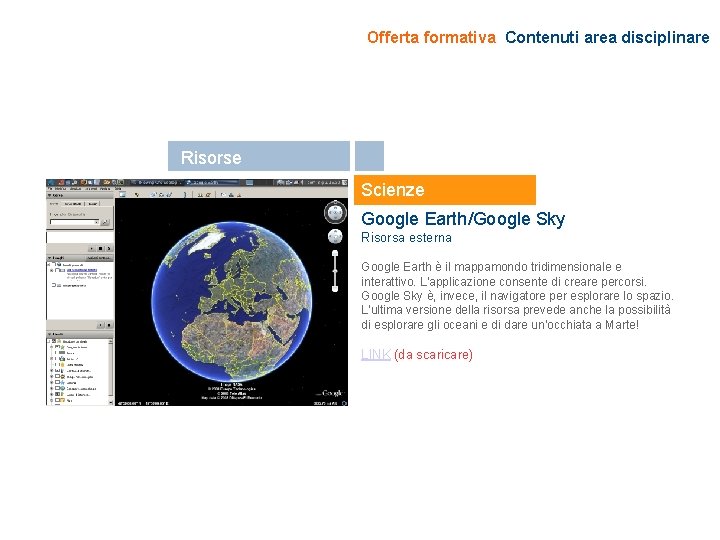This screenshot has width=720, height=540.
Task: Toggle the checkbox beside the globe icon layer
Action: point(57,388)
